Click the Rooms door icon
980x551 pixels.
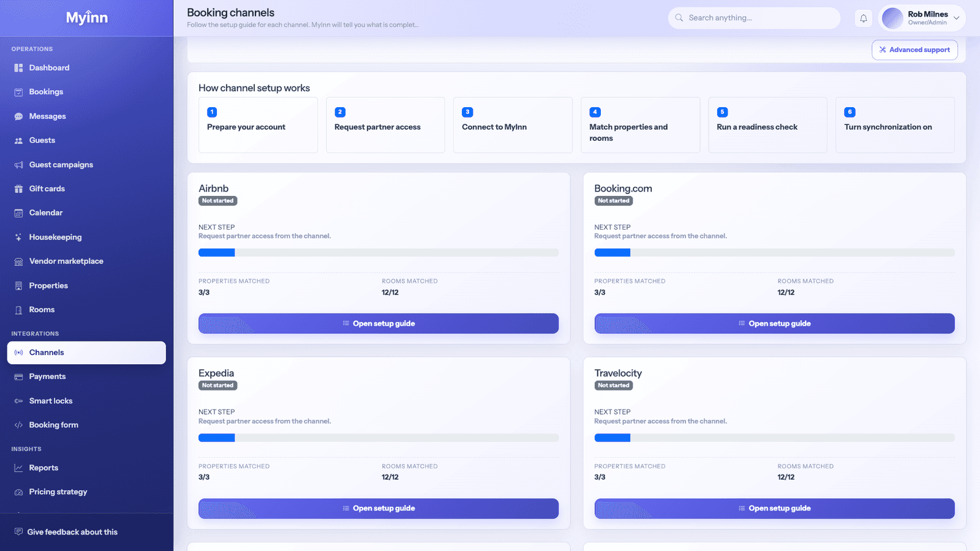coord(18,310)
